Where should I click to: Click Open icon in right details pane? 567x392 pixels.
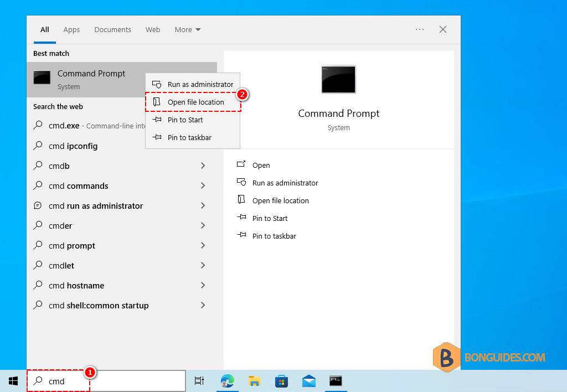tap(241, 164)
